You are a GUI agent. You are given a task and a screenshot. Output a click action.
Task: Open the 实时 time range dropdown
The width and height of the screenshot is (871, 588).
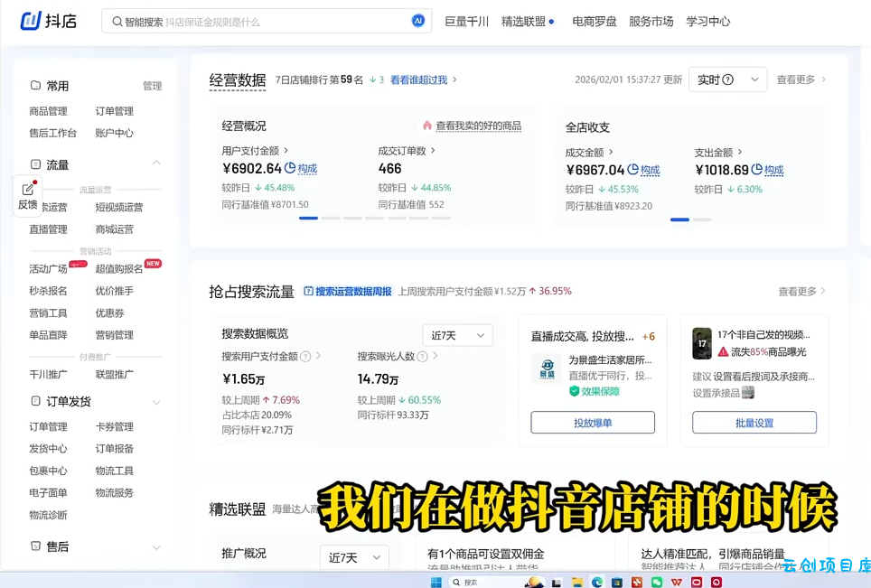(x=727, y=79)
